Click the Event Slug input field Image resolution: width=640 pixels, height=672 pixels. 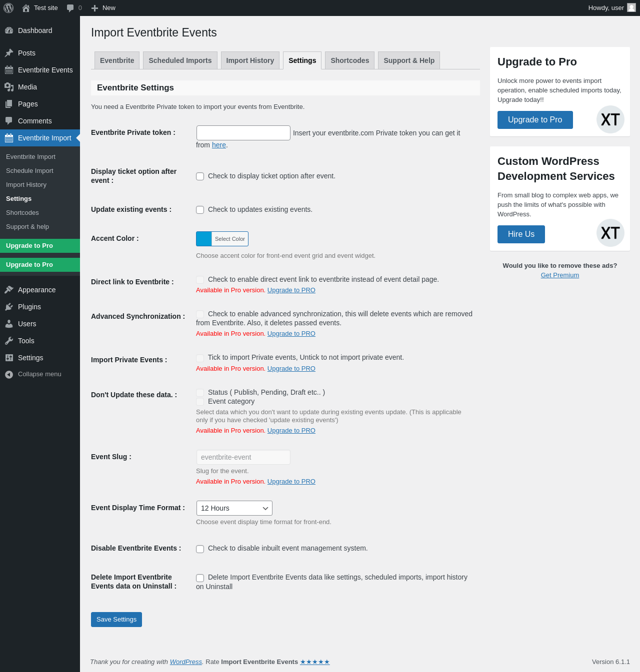pyautogui.click(x=243, y=457)
